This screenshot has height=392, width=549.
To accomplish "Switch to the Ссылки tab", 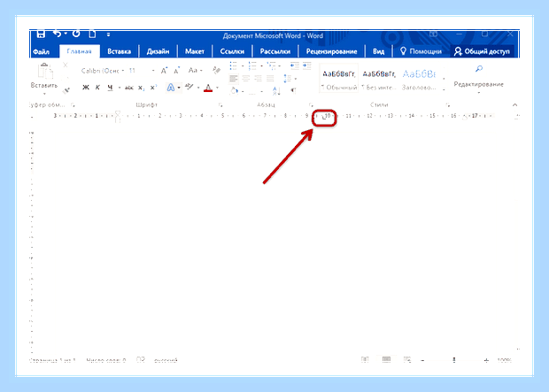I will click(x=232, y=51).
